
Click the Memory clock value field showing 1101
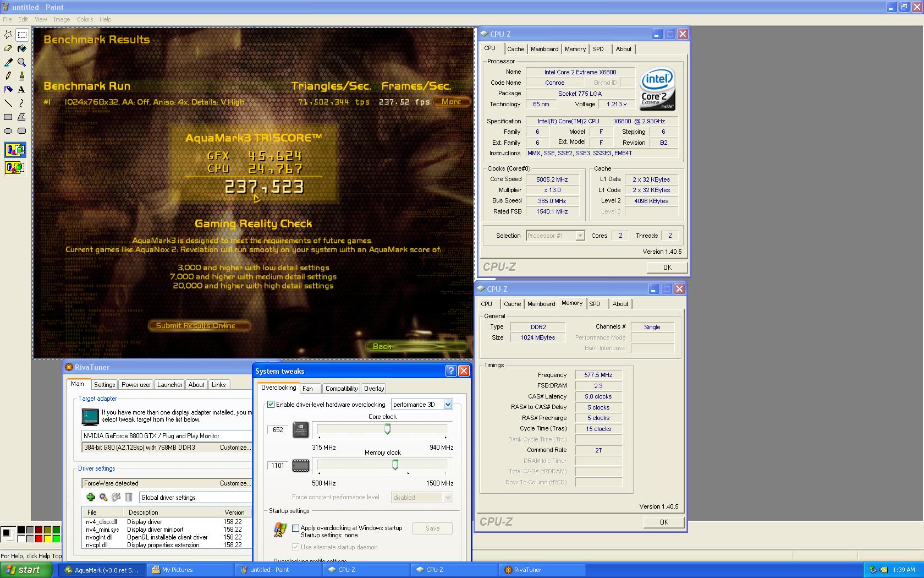(278, 466)
